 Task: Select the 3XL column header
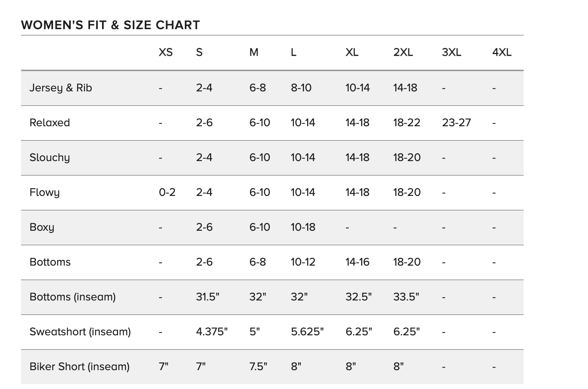coord(451,52)
